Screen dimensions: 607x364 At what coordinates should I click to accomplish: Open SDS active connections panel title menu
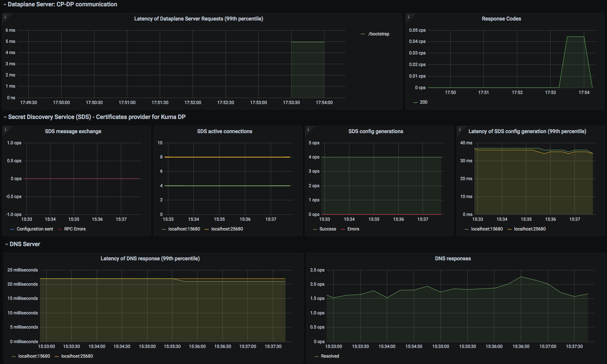[225, 131]
